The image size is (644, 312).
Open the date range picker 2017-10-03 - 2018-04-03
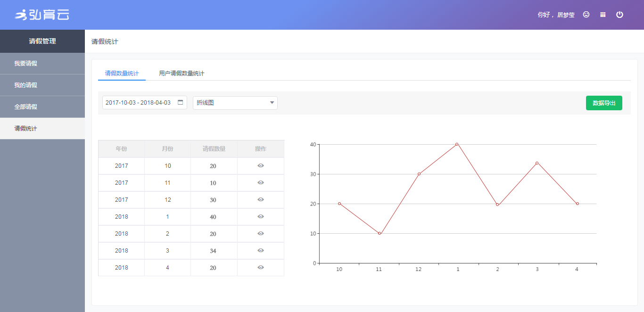point(139,103)
